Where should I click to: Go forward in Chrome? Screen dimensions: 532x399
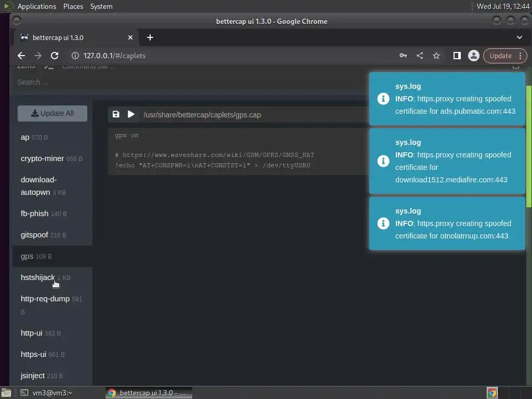[x=37, y=56]
